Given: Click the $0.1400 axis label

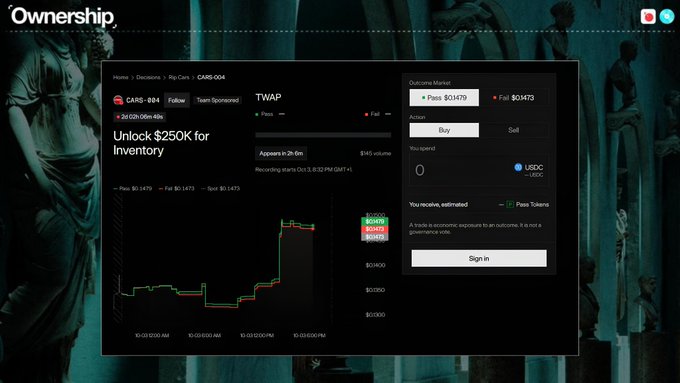Looking at the screenshot, I should (x=375, y=265).
